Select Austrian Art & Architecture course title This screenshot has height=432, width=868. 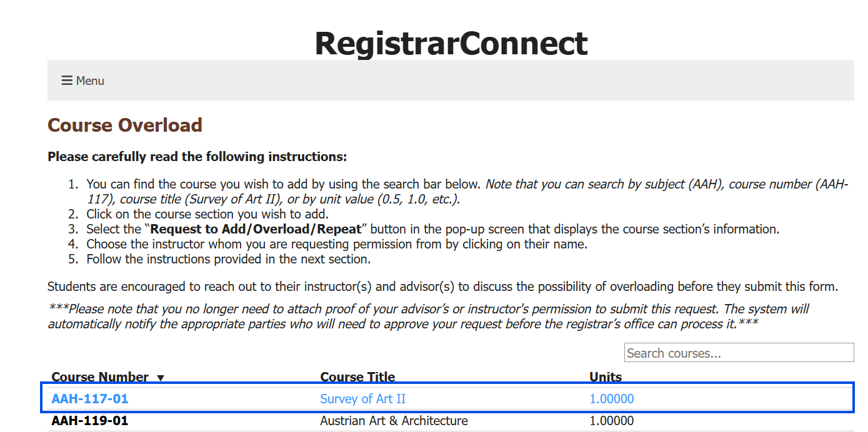click(394, 421)
